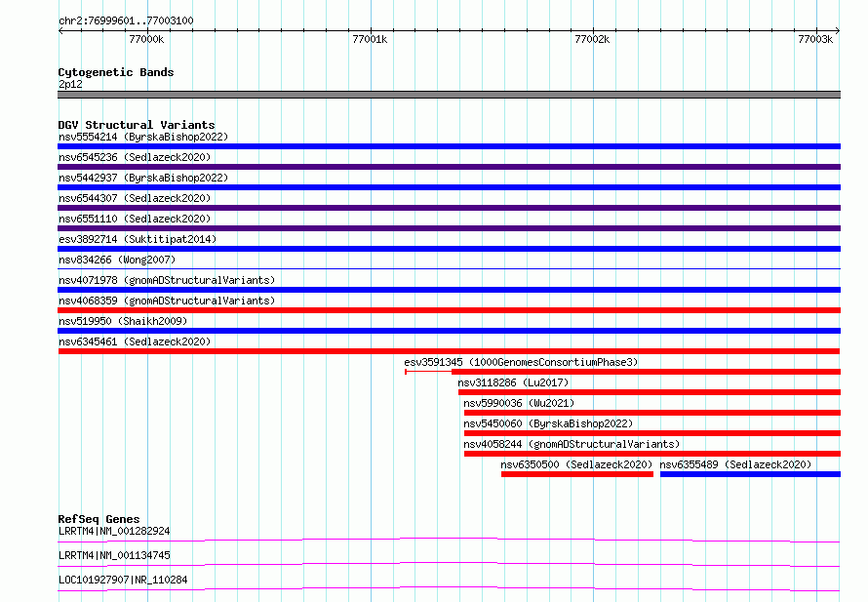Viewport: 868px width, 602px height.
Task: Select the nsv4071978 gnomAD variant label
Action: (x=167, y=280)
